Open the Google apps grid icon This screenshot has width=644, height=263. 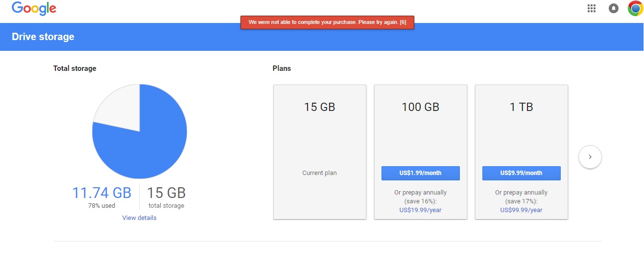pyautogui.click(x=591, y=8)
